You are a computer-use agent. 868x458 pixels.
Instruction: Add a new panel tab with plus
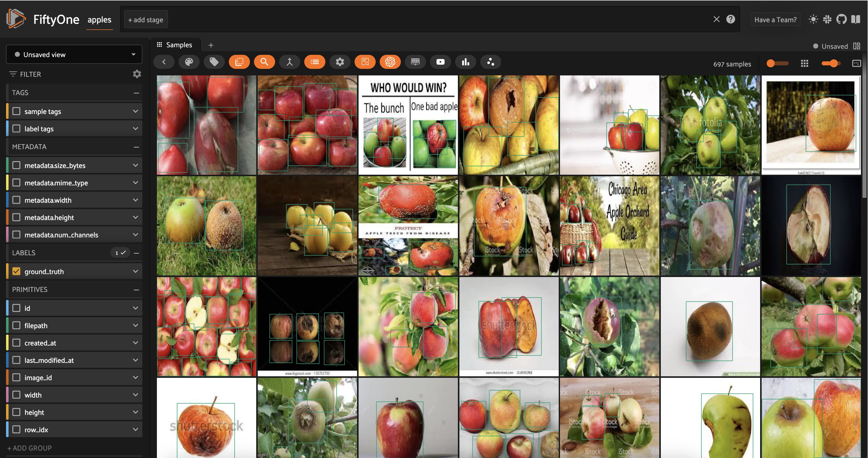click(211, 45)
